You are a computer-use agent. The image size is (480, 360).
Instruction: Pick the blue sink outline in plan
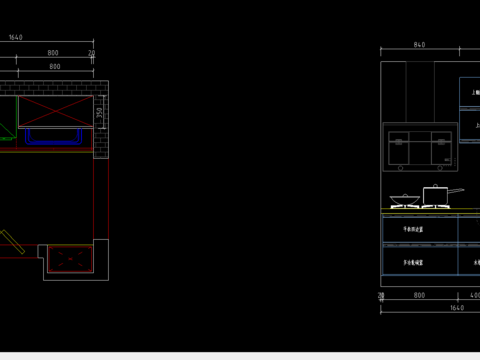(54, 137)
